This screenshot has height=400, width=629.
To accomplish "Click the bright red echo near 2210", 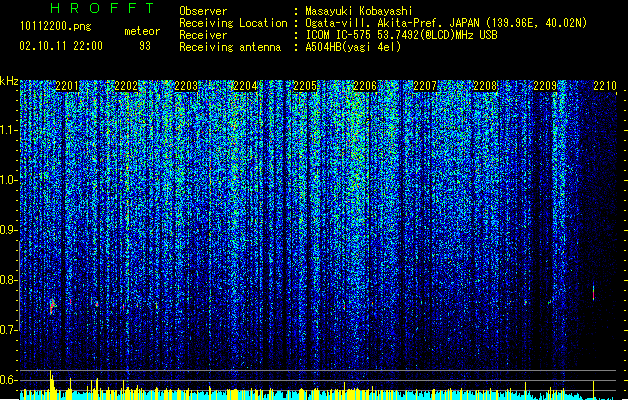I will coord(593,293).
